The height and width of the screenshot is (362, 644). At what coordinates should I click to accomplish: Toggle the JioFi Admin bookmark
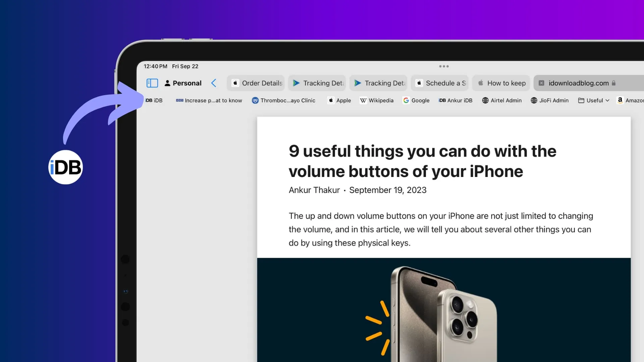coord(549,100)
